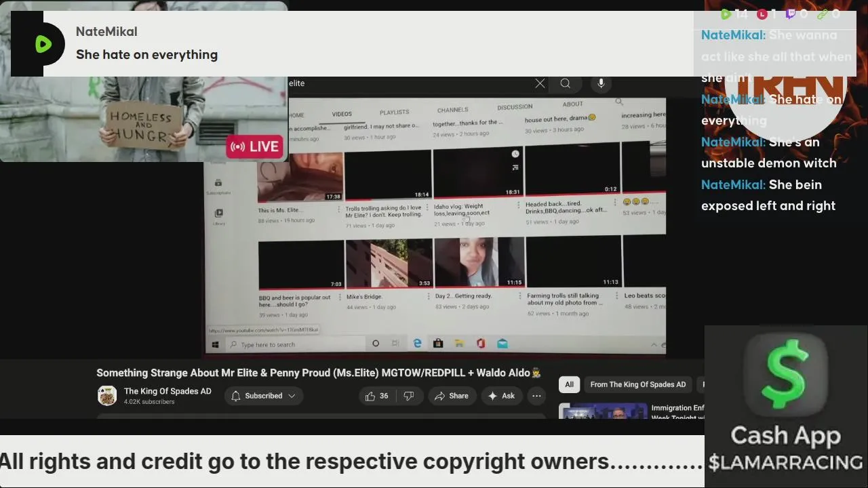Open Microsoft Store from the taskbar
This screenshot has width=868, height=488.
[x=438, y=344]
